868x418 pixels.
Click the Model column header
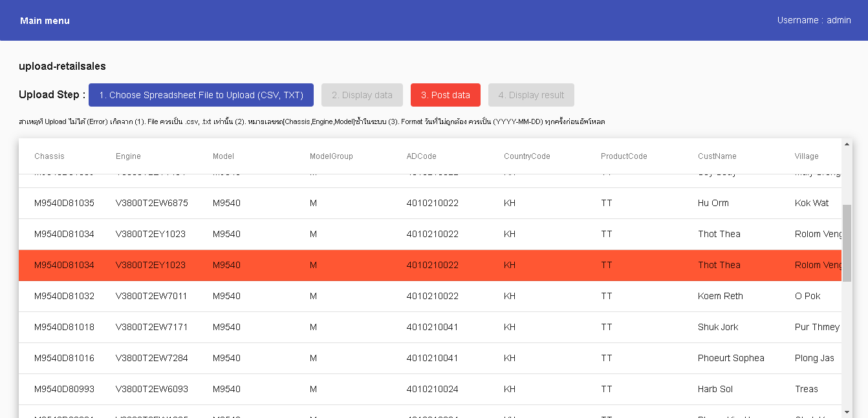(223, 156)
